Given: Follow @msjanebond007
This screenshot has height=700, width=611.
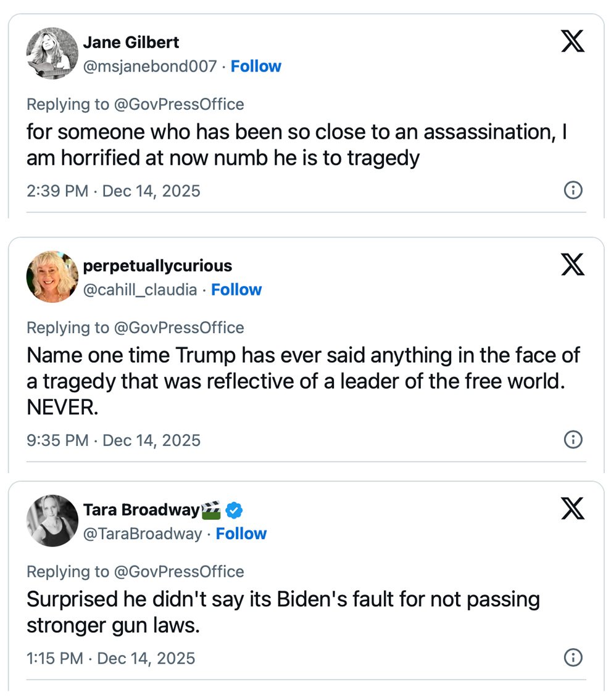Looking at the screenshot, I should click(x=256, y=67).
